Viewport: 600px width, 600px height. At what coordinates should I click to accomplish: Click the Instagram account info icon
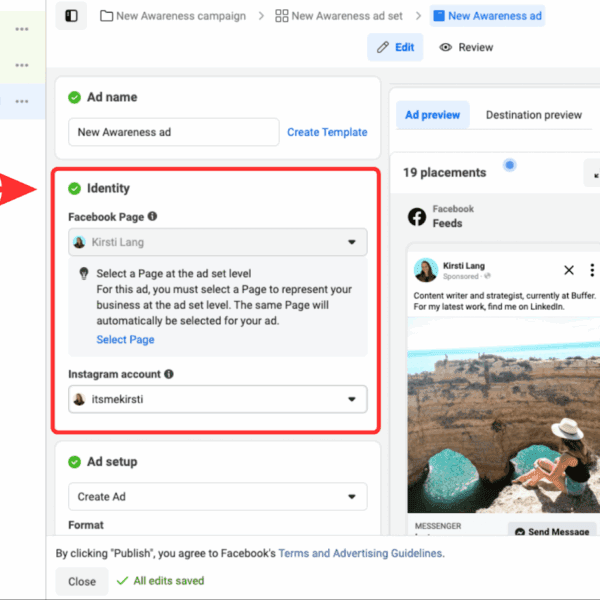click(x=169, y=374)
